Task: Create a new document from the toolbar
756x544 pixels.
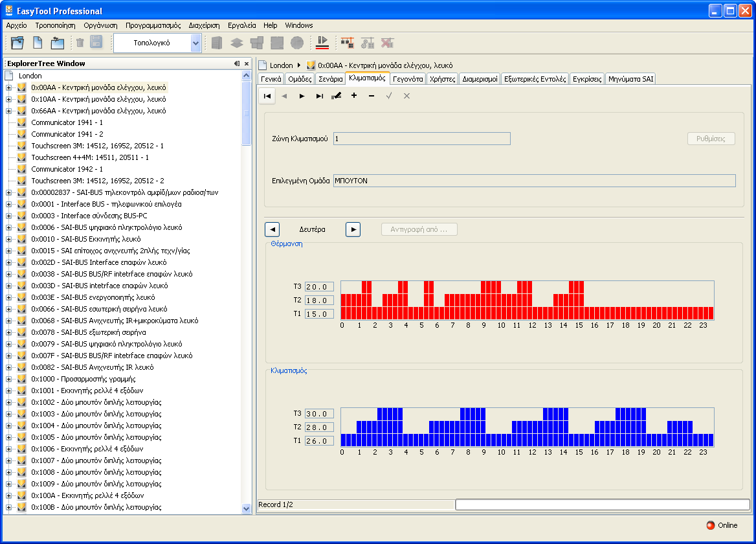Action: (38, 43)
